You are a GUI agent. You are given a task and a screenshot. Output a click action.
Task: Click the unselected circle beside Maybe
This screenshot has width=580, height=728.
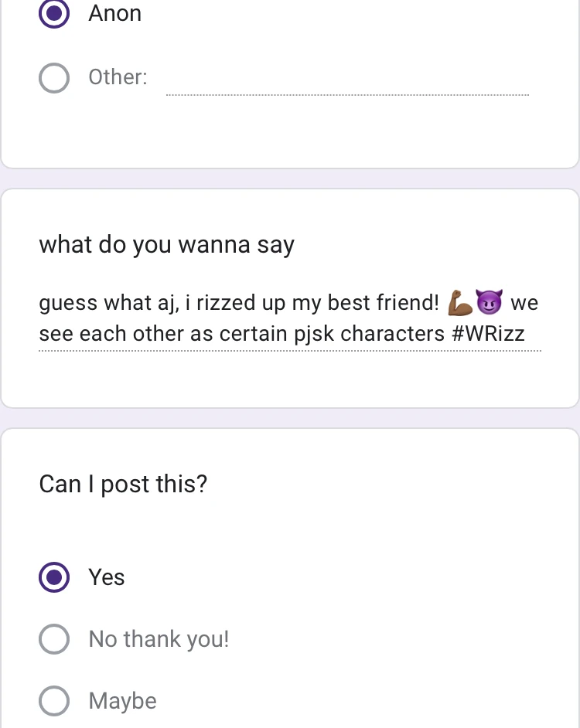pos(54,701)
